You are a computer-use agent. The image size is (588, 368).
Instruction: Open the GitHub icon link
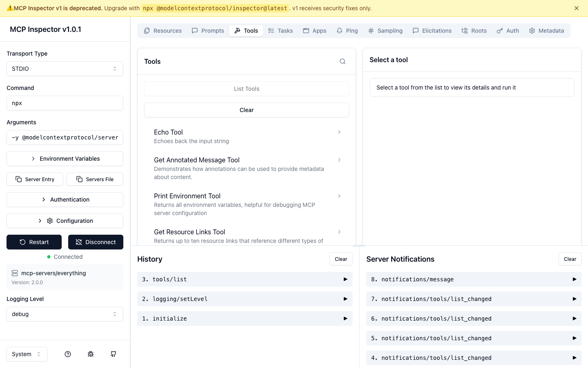(114, 354)
